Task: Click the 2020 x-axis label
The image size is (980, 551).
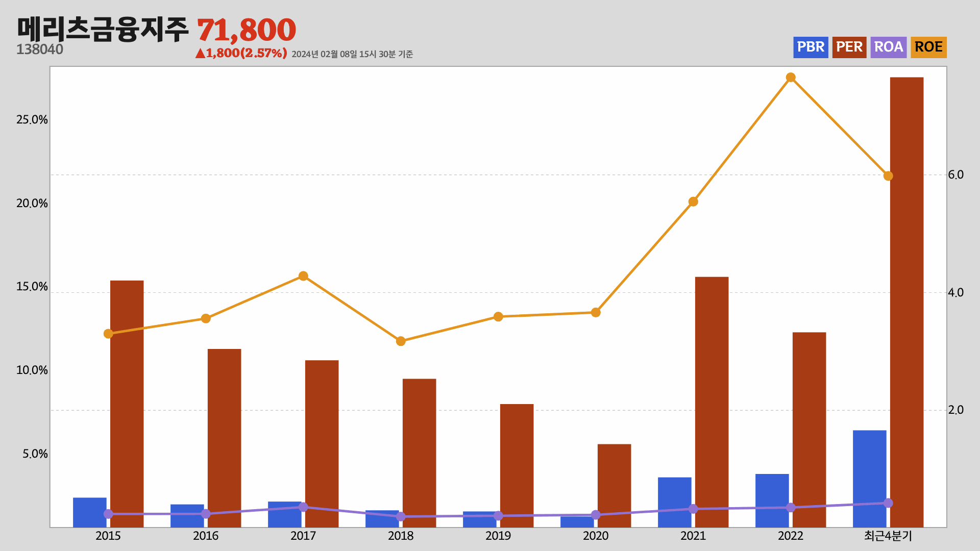Action: point(596,536)
